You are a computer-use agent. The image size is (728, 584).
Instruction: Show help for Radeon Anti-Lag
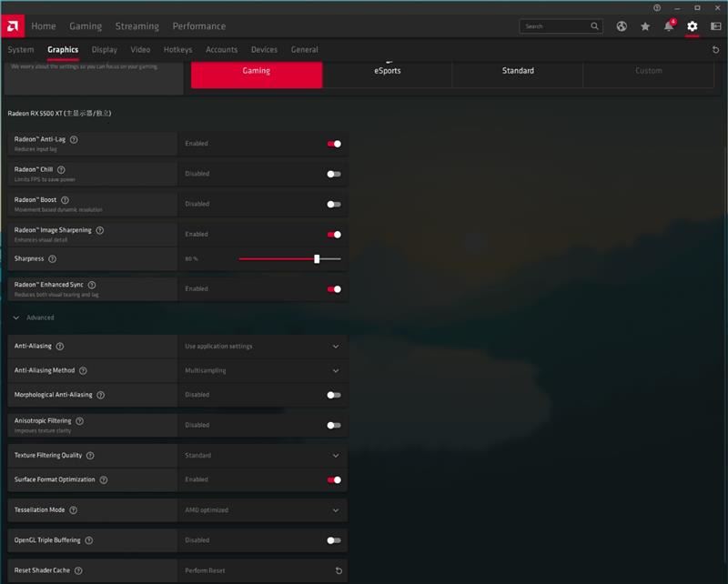pyautogui.click(x=74, y=139)
